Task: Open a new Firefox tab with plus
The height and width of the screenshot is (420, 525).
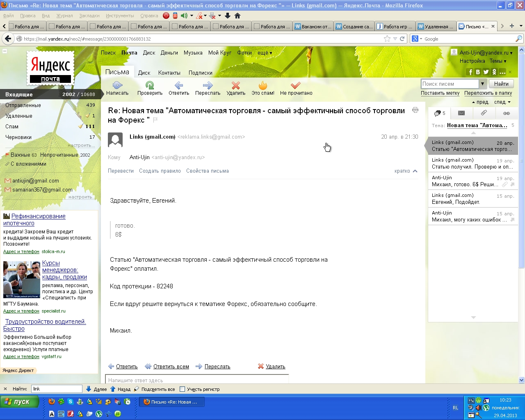Action: point(512,26)
